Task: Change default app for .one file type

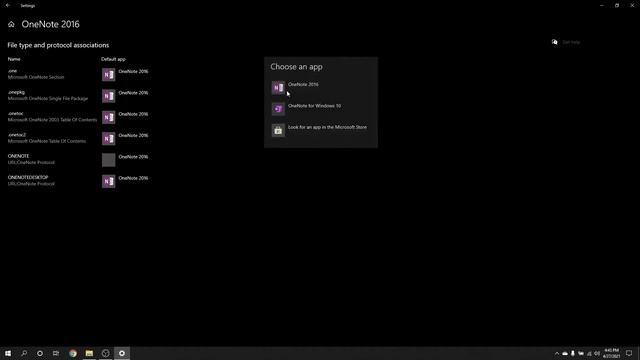Action: click(x=126, y=74)
